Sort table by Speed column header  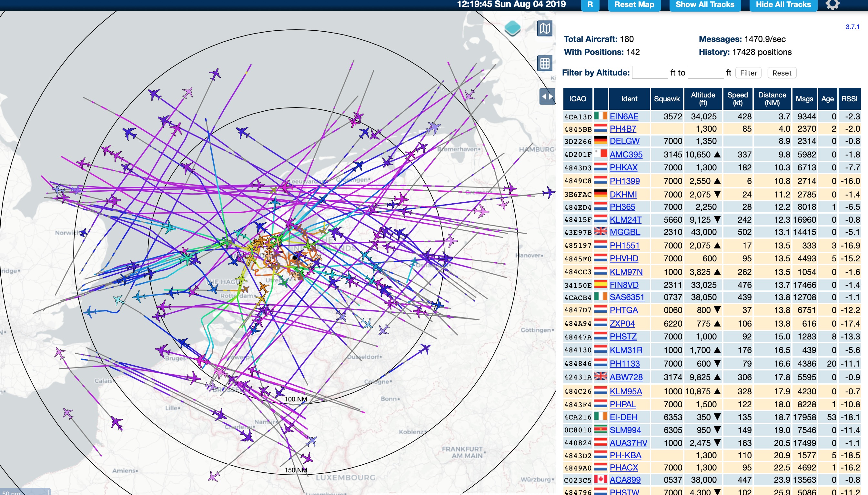(738, 99)
